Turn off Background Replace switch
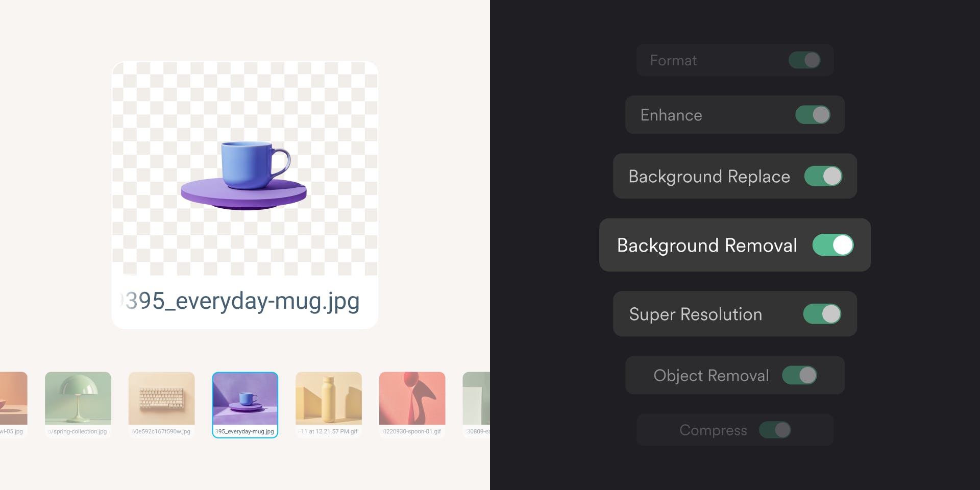980x490 pixels. 823,176
